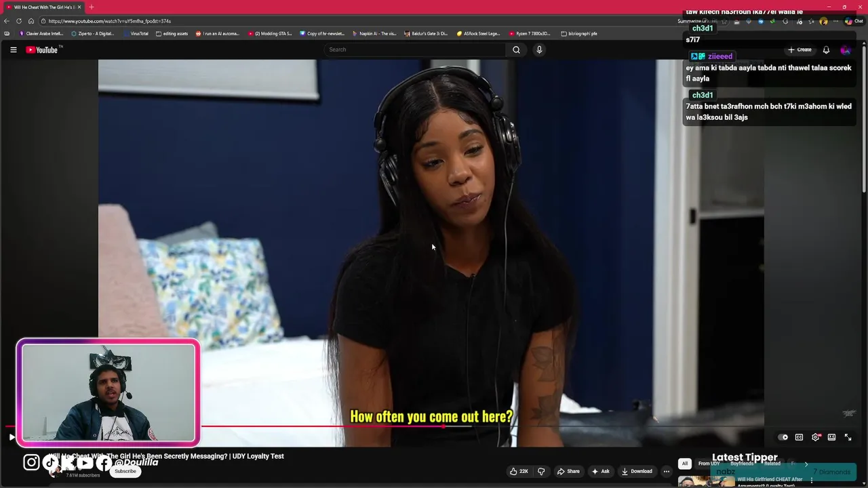Viewport: 868px width, 488px height.
Task: Play the video with player play button
Action: 12,437
